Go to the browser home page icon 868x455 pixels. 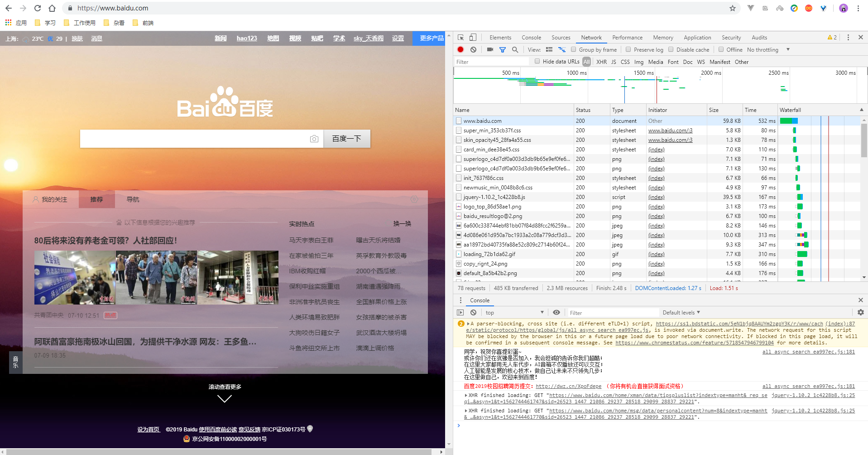[x=52, y=8]
